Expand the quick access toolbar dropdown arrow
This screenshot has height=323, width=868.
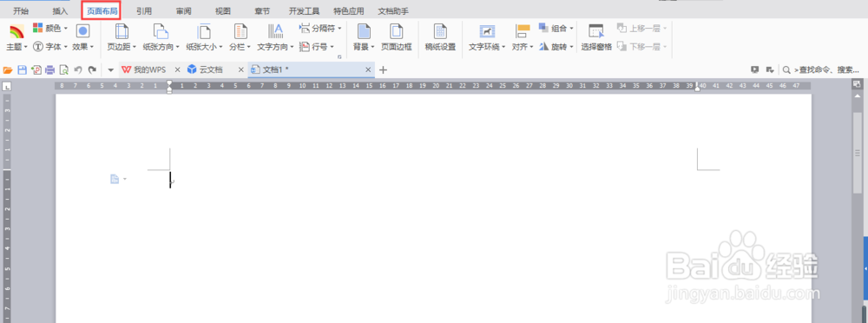point(110,69)
